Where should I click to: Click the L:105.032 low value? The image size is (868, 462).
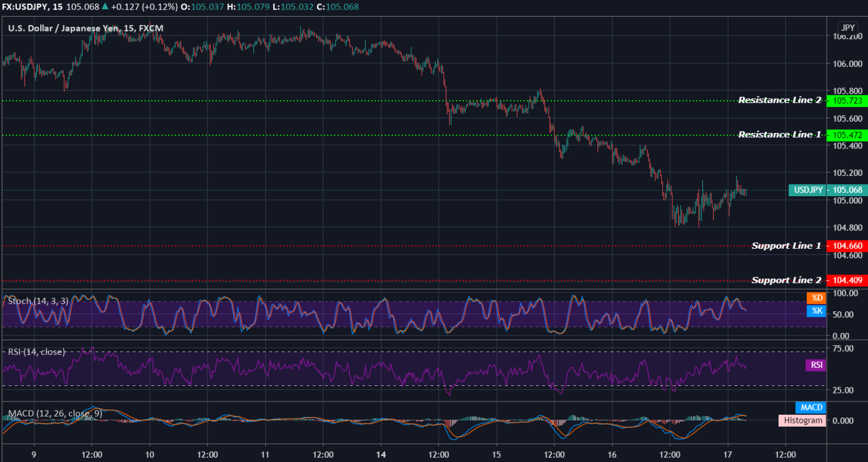[294, 7]
